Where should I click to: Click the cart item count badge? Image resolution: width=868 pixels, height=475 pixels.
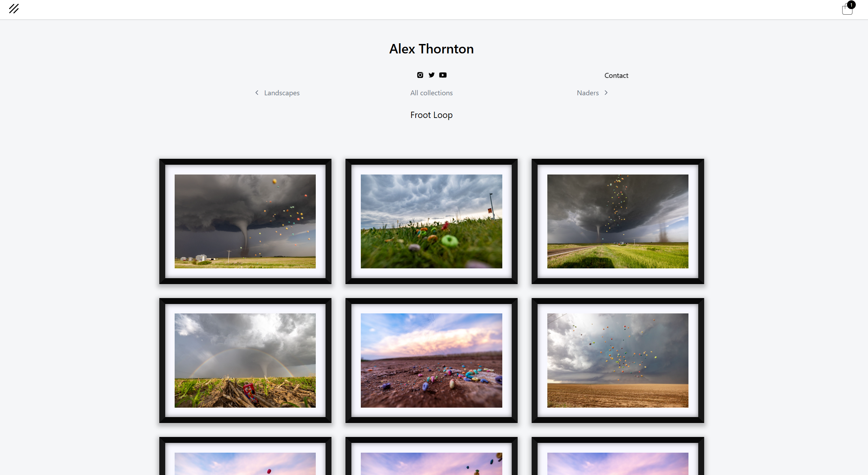[x=851, y=5]
